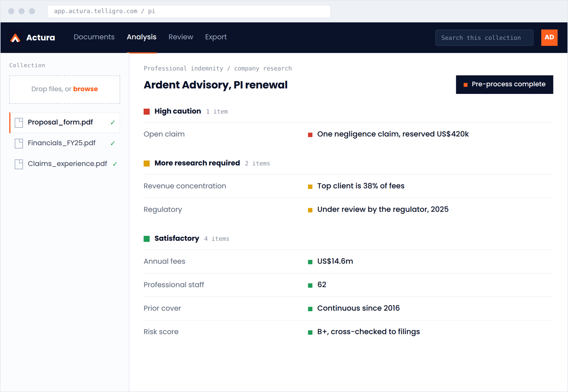
Task: Click the browser address bar
Action: 189,11
